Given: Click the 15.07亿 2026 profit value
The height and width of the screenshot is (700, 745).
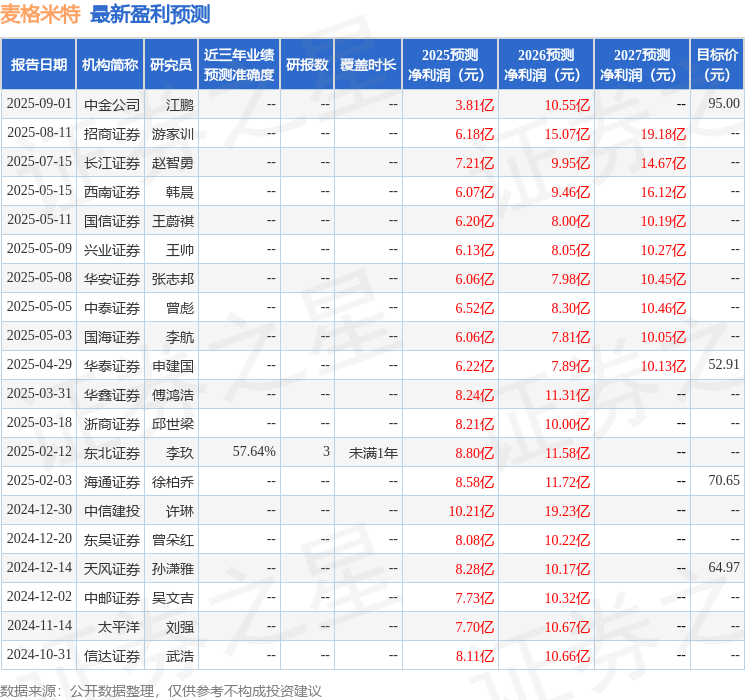Looking at the screenshot, I should tap(567, 134).
